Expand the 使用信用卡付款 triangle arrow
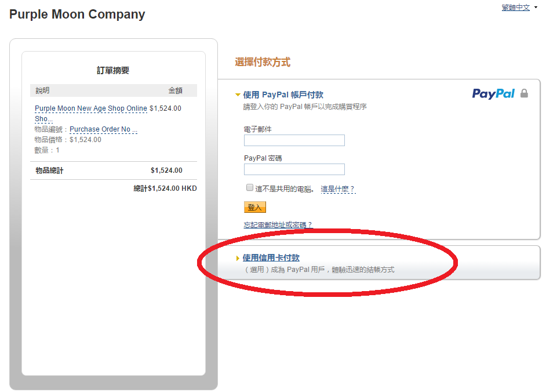Viewport: 546px width, 392px height. pos(238,258)
